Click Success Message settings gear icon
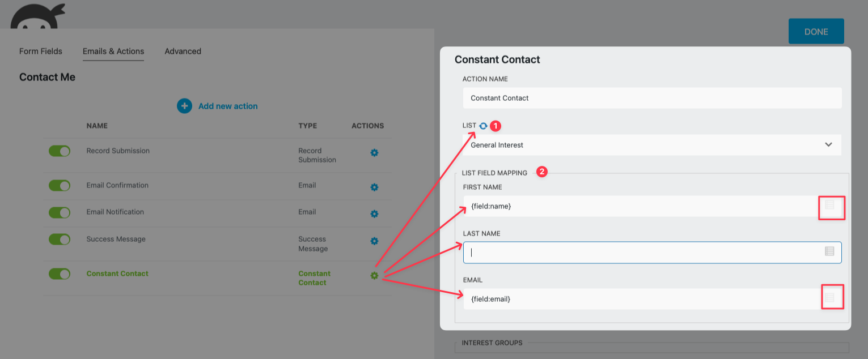The image size is (868, 359). [x=374, y=241]
